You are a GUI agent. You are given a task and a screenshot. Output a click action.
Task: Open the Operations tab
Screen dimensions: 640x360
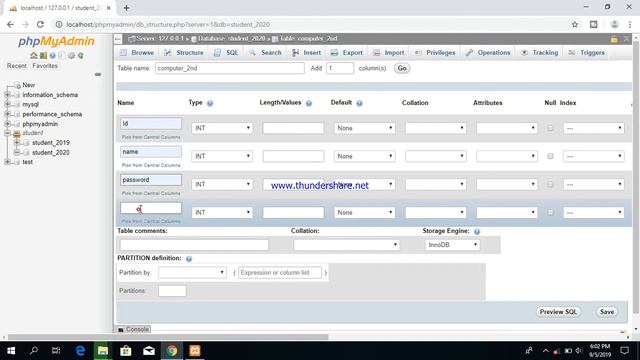(x=488, y=53)
